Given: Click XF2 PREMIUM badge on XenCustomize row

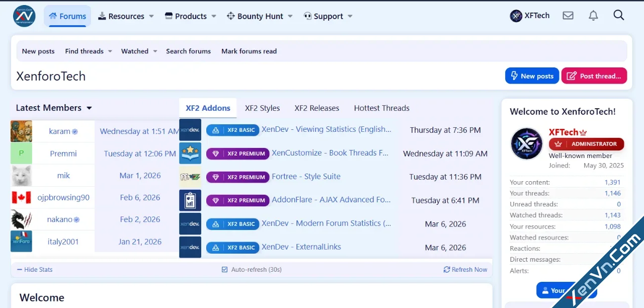Looking at the screenshot, I should tap(237, 153).
